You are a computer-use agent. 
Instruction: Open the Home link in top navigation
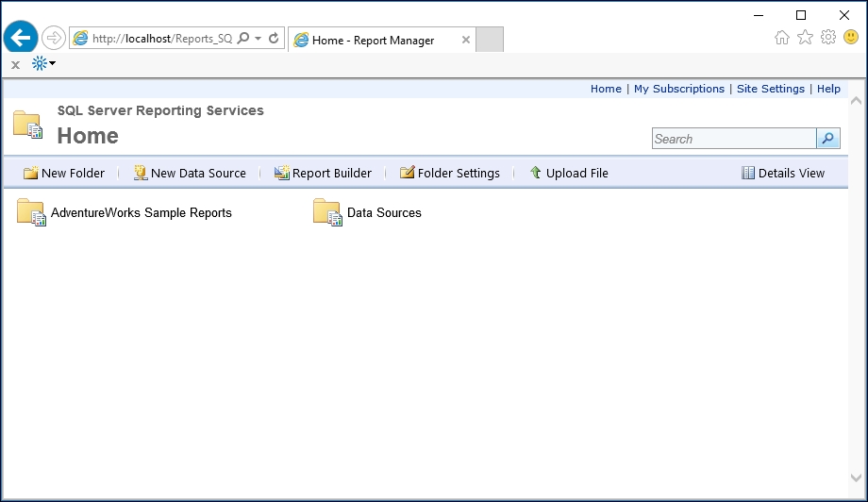(x=606, y=89)
